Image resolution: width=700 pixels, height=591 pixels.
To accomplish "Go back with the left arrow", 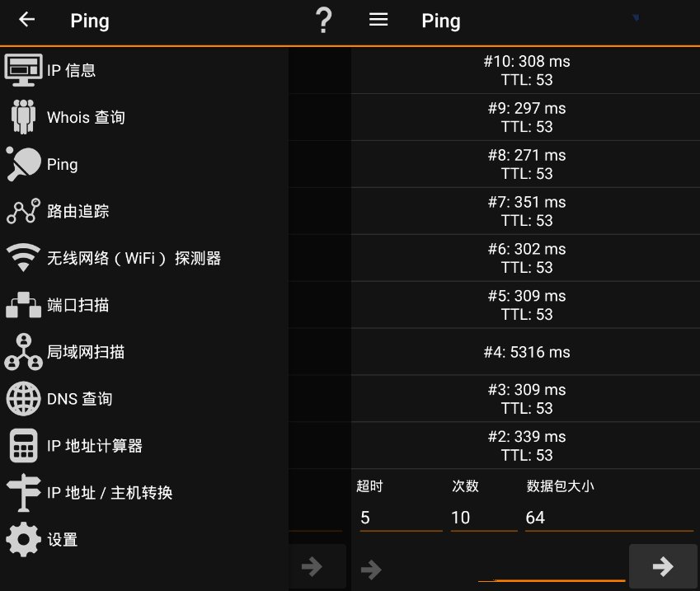I will click(26, 20).
